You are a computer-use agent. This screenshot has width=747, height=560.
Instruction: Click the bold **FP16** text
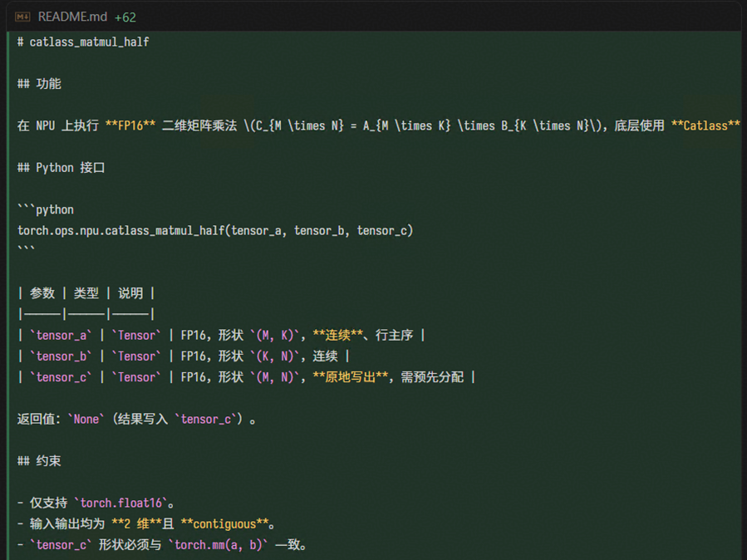pos(130,125)
